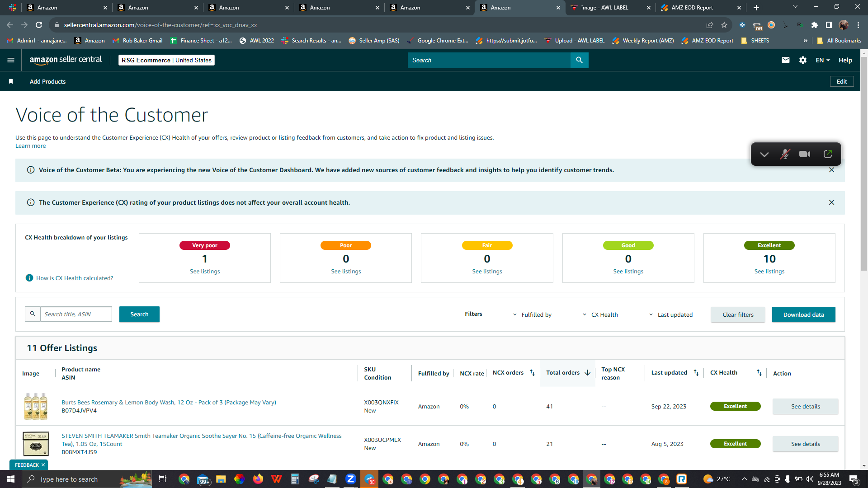868x488 pixels.
Task: Open the messages envelope icon
Action: click(786, 60)
